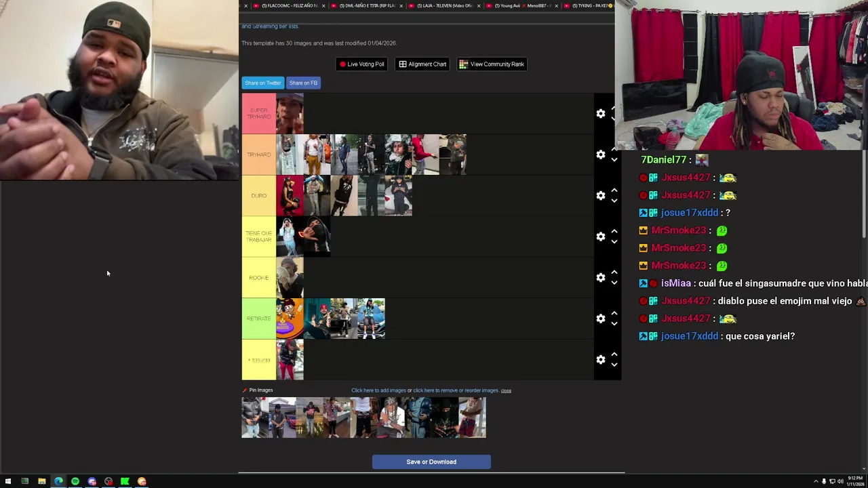Select the green RETIRATE tier label
Screen dimensions: 868x488
coord(259,319)
